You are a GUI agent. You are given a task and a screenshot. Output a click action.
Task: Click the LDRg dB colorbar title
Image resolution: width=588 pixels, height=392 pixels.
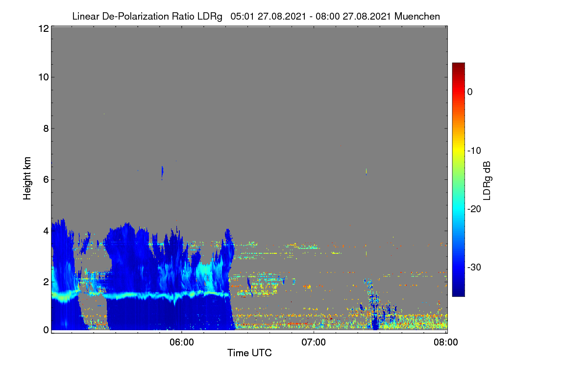(487, 179)
